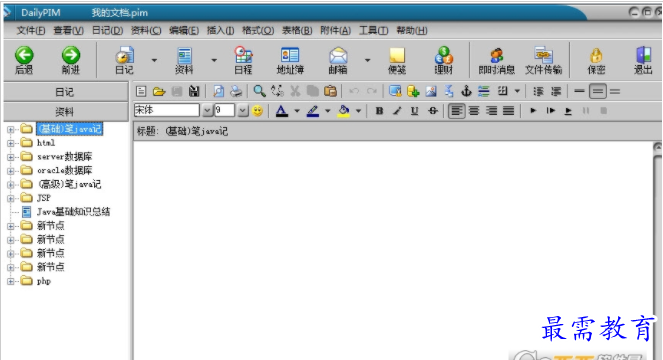Click the anchor icon
The width and height of the screenshot is (663, 360).
click(466, 91)
